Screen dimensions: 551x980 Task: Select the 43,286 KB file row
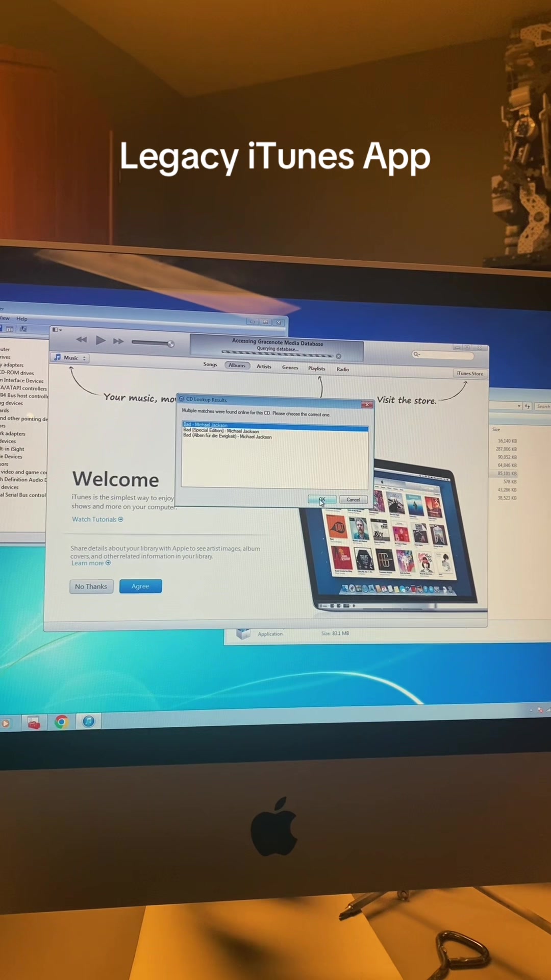coord(507,489)
